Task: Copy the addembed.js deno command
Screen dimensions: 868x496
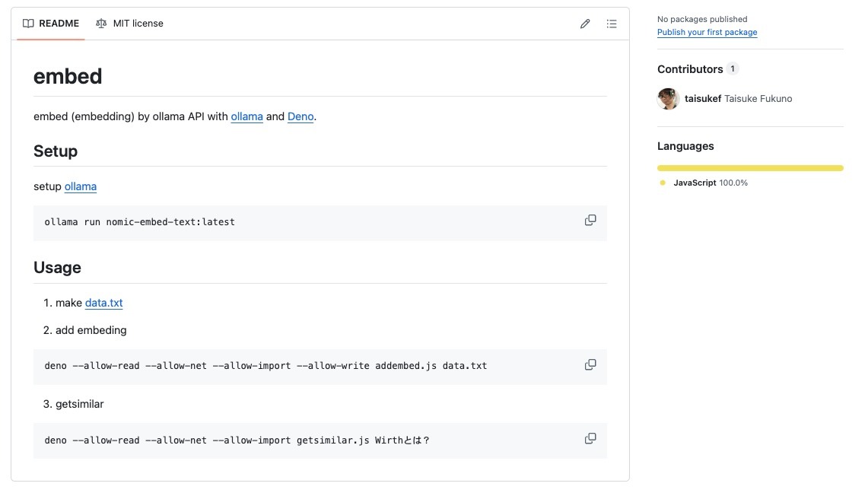Action: coord(590,365)
